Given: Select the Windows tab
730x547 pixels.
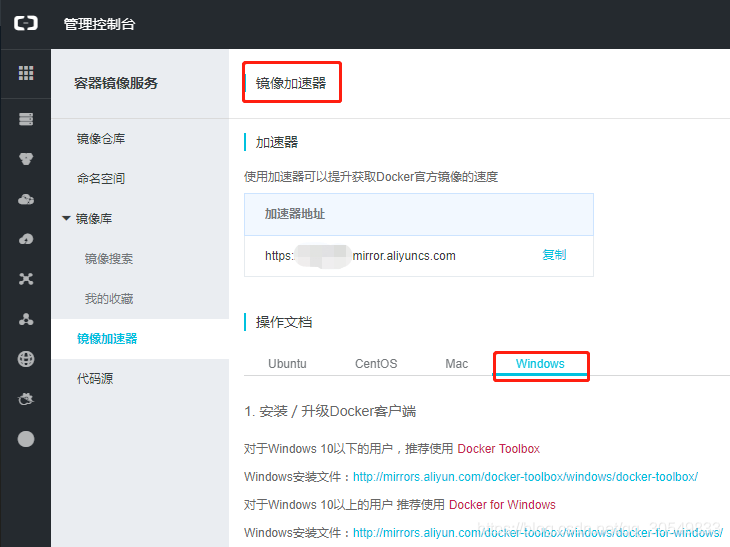Looking at the screenshot, I should (x=540, y=364).
